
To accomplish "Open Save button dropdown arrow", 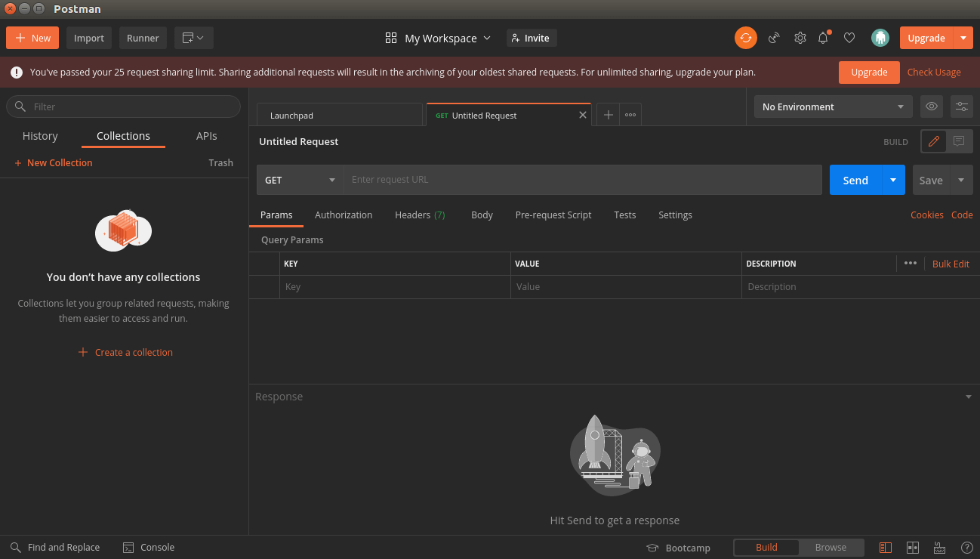I will tap(961, 180).
